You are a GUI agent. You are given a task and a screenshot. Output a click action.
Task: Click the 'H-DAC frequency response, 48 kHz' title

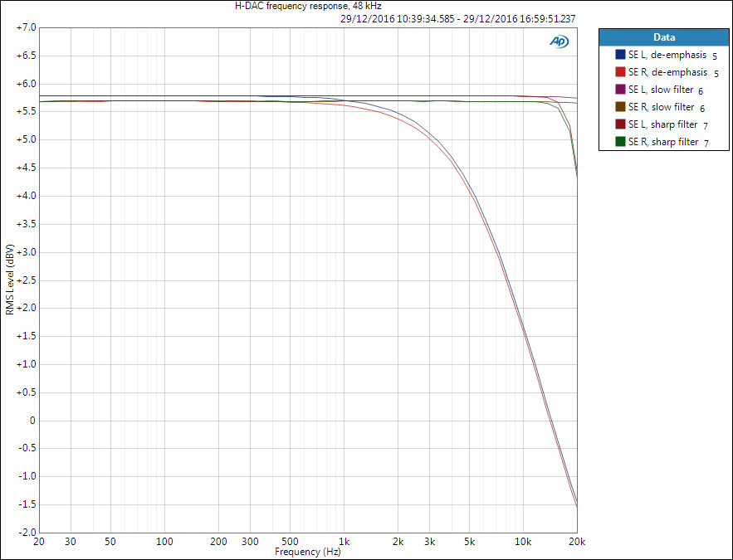(308, 6)
